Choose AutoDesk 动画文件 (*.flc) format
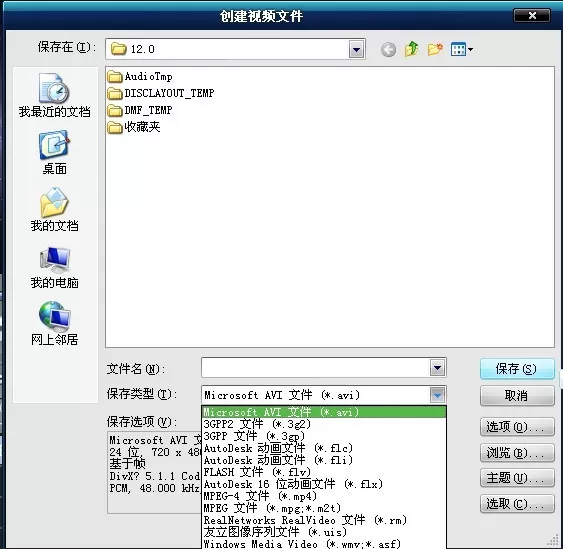The height and width of the screenshot is (549, 563). 324,448
